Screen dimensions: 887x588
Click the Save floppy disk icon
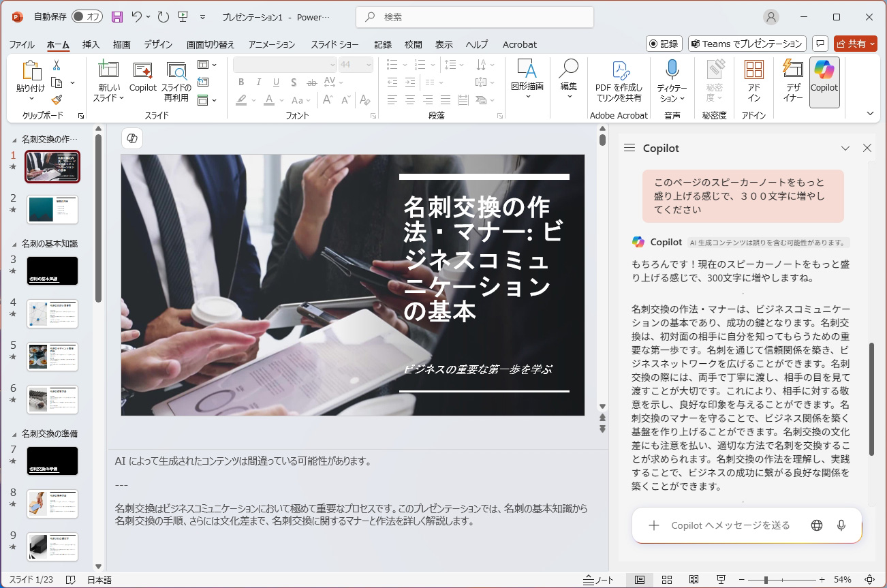click(117, 17)
